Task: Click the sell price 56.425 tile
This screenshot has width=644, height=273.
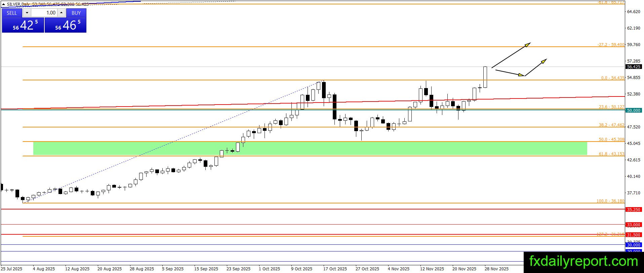Action: point(23,25)
